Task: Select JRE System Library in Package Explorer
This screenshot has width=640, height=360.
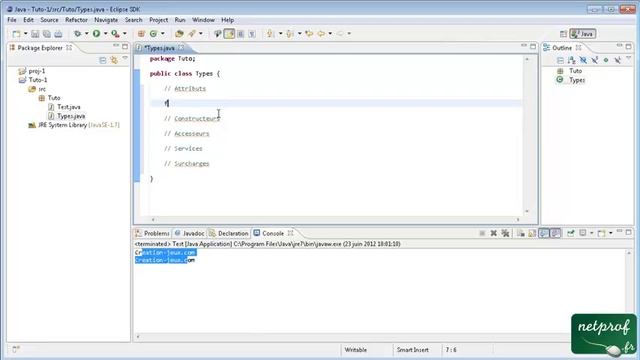Action: (x=74, y=125)
